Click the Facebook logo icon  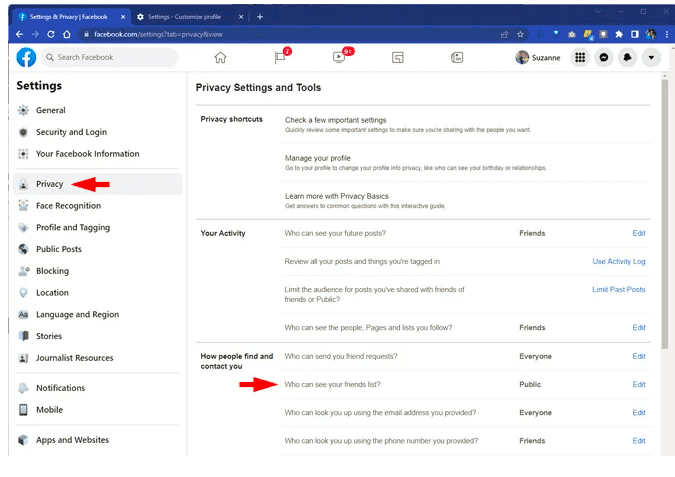point(26,57)
